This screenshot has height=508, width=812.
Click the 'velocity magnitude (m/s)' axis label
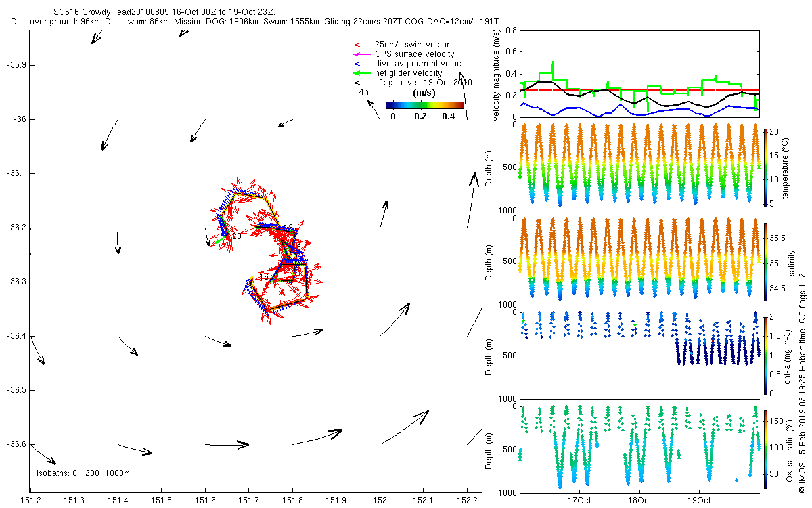497,74
